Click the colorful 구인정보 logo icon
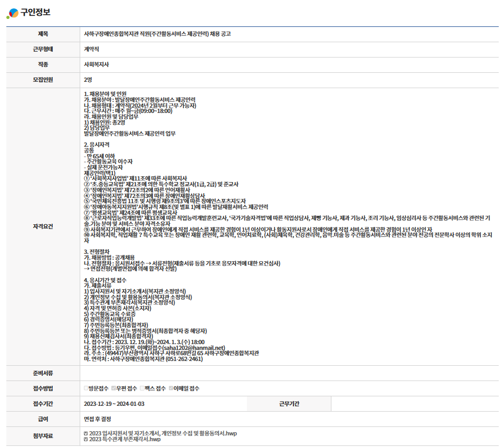504x447 pixels. [x=12, y=13]
